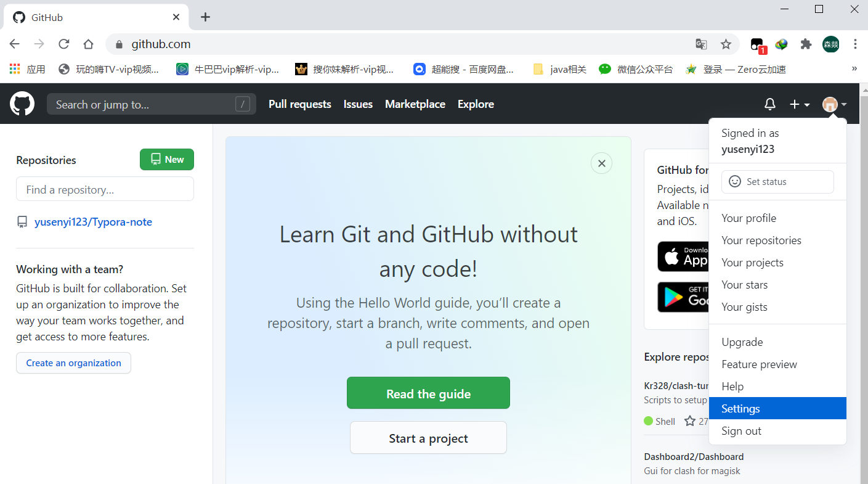Select Your repositories menu entry
Viewport: 868px width, 484px height.
(777, 240)
